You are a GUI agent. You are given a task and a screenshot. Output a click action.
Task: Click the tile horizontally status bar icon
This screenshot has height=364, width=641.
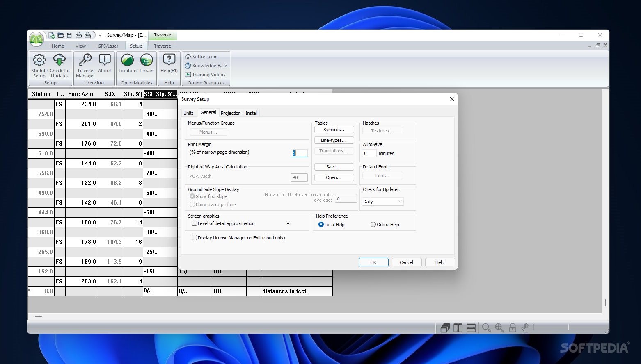coord(471,328)
